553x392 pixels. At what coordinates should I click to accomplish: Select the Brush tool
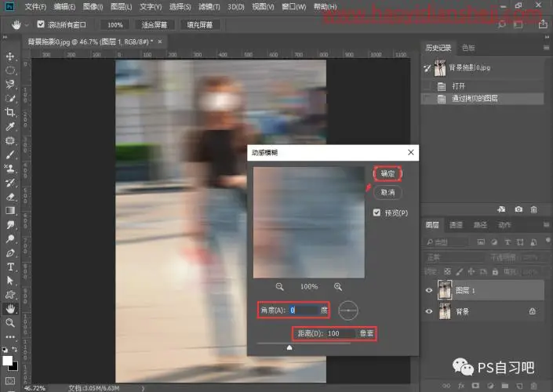click(10, 154)
